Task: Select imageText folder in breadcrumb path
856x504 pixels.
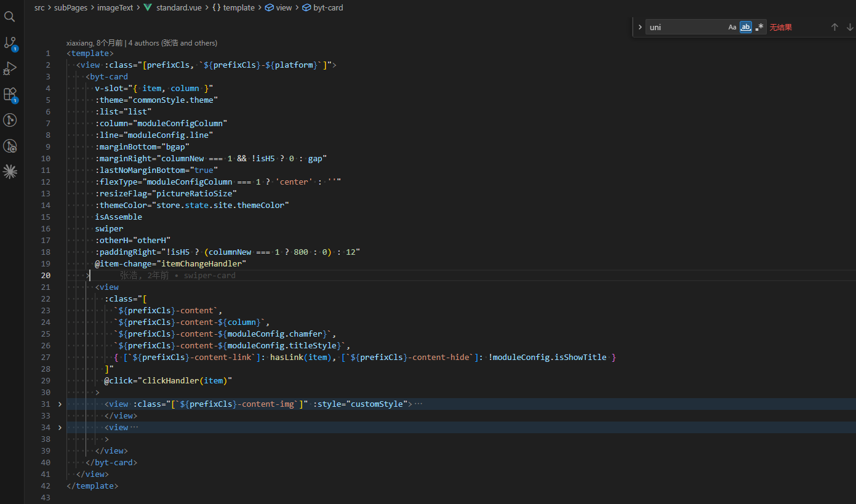Action: pyautogui.click(x=115, y=8)
